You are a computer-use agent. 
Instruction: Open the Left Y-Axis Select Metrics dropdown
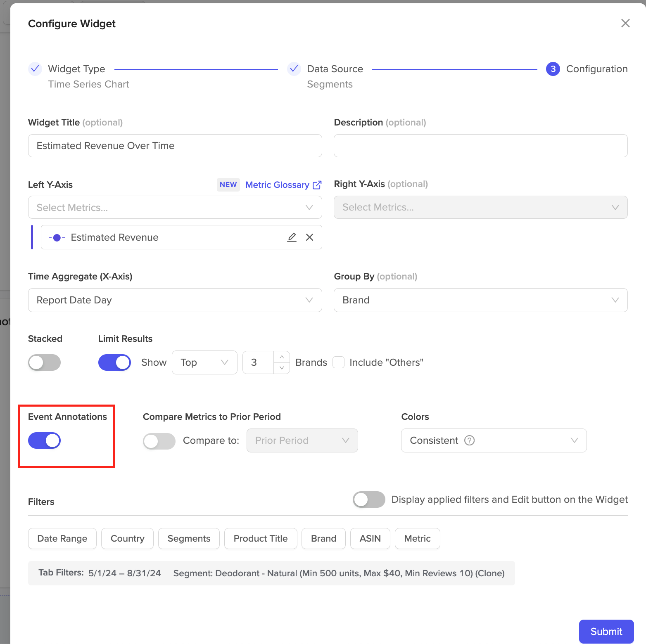[x=175, y=207]
